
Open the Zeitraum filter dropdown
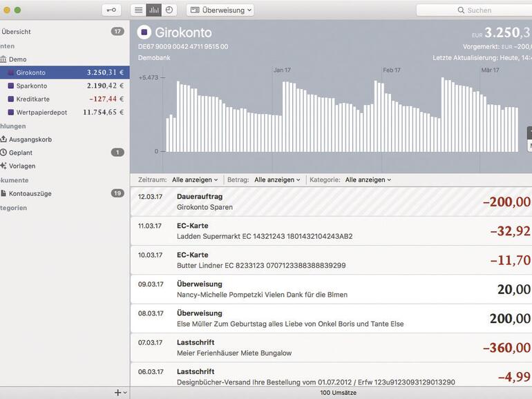[x=195, y=179]
